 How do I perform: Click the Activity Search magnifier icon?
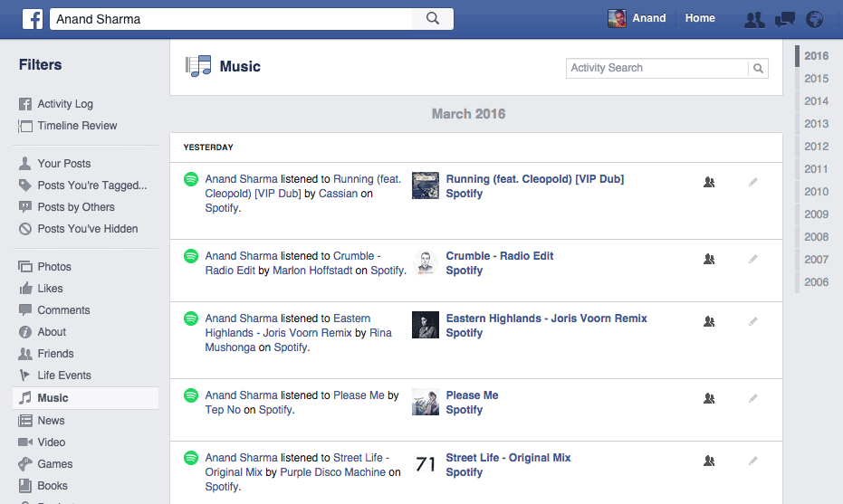coord(758,68)
